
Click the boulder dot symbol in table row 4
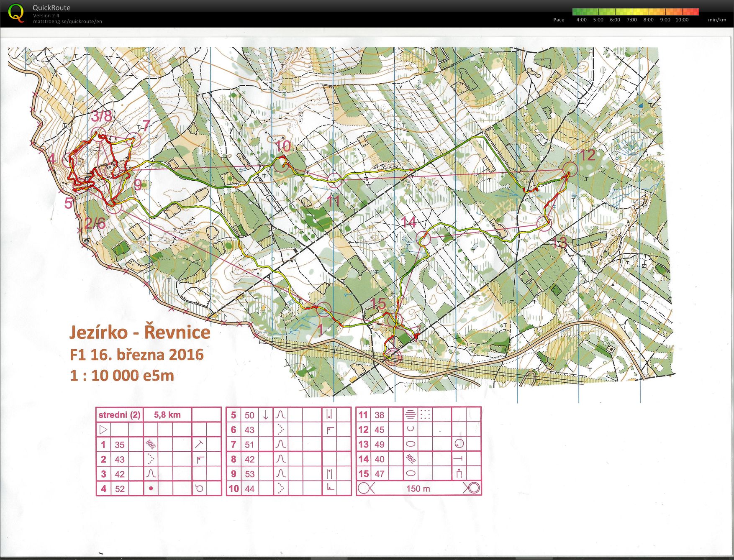[x=151, y=488]
